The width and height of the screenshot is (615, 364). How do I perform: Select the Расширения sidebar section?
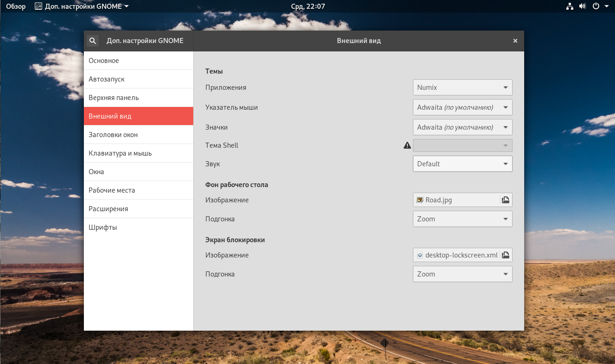[139, 209]
